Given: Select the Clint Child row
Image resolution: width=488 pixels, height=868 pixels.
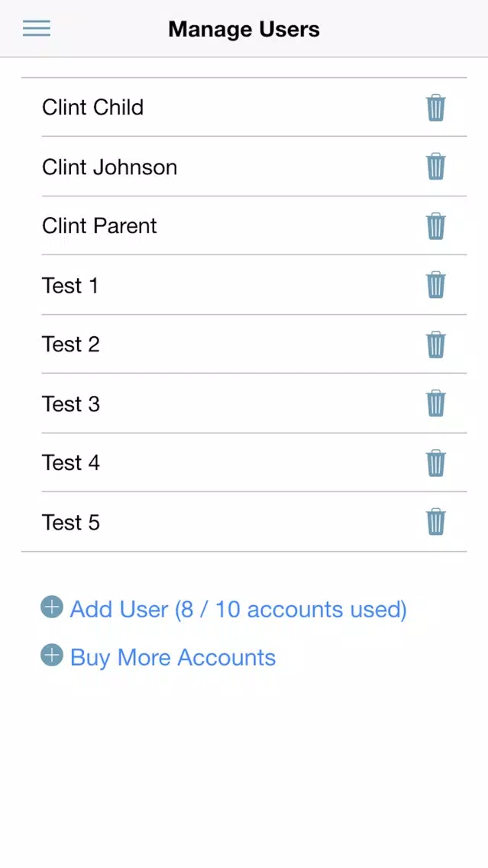Looking at the screenshot, I should click(x=244, y=107).
